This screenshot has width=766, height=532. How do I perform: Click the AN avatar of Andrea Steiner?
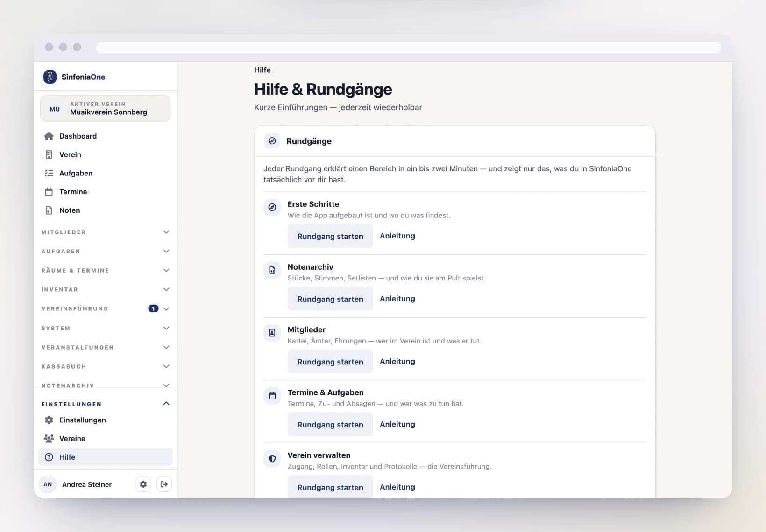tap(48, 484)
